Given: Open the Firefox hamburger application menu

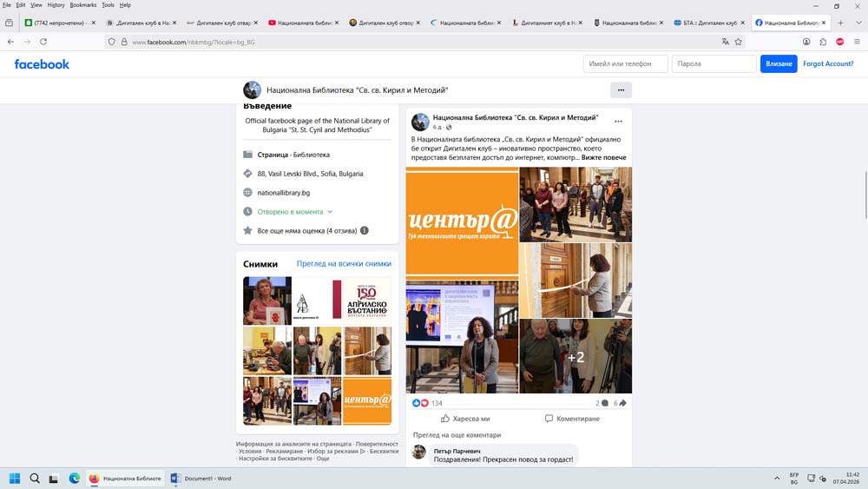Looking at the screenshot, I should click(857, 42).
